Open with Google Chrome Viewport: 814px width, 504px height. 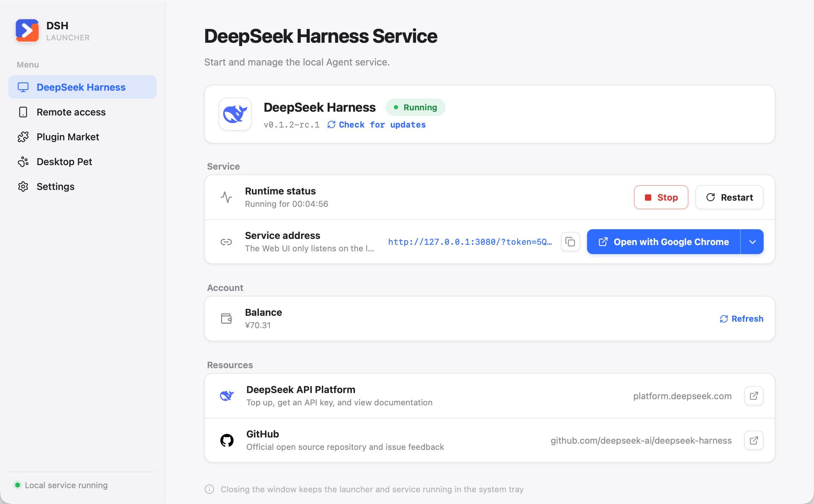tap(664, 242)
